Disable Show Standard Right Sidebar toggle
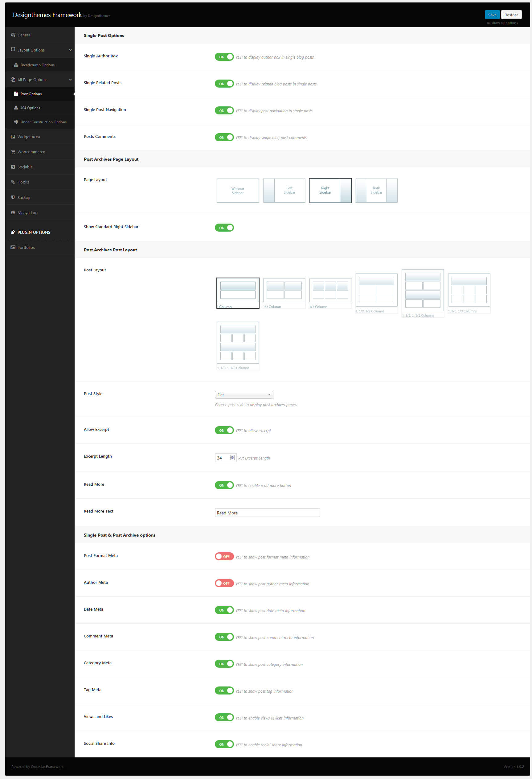This screenshot has height=779, width=532. (224, 228)
